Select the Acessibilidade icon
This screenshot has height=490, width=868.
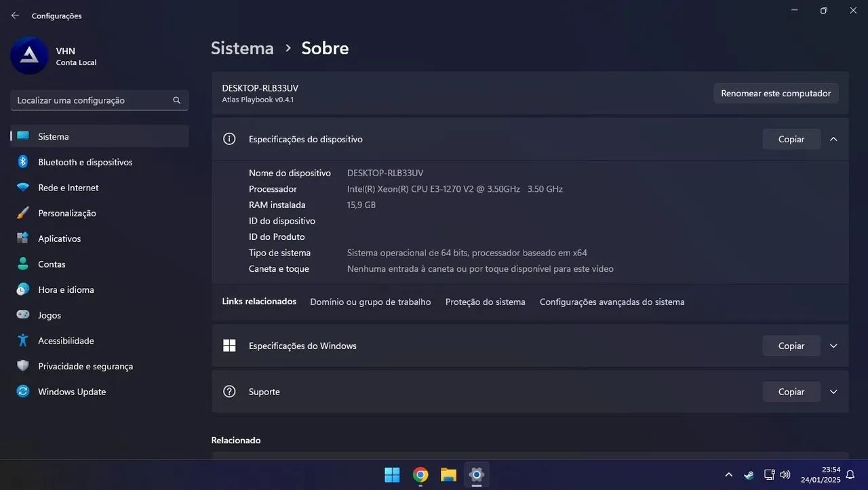22,340
